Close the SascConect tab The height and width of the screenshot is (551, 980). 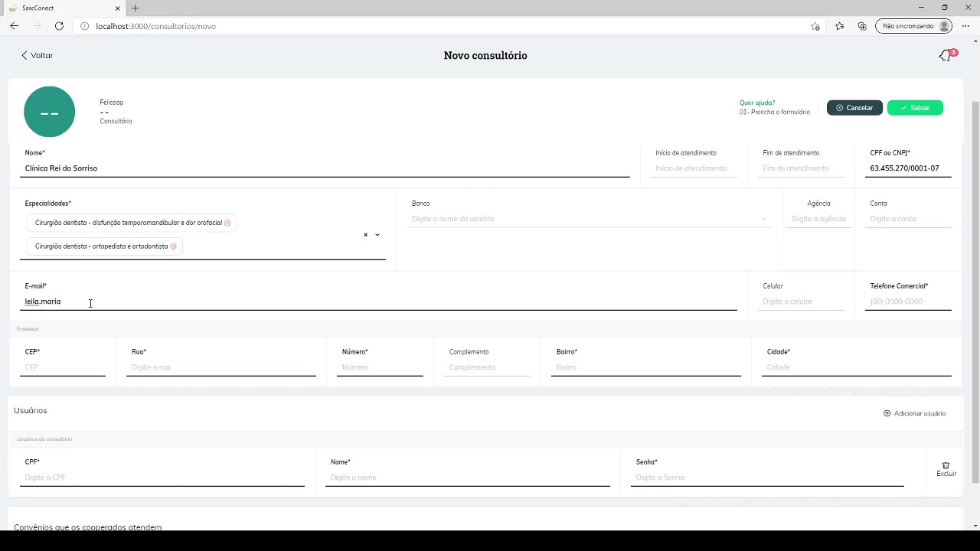118,8
